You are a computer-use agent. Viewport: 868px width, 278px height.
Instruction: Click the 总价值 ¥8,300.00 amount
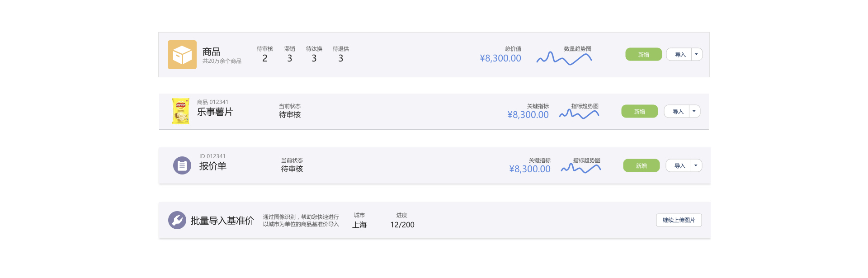tap(500, 58)
